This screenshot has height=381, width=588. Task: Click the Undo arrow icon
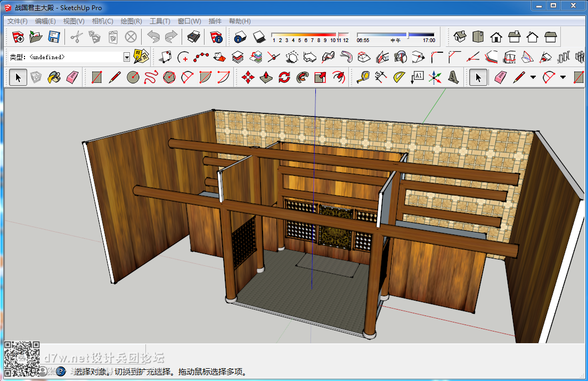tap(153, 37)
